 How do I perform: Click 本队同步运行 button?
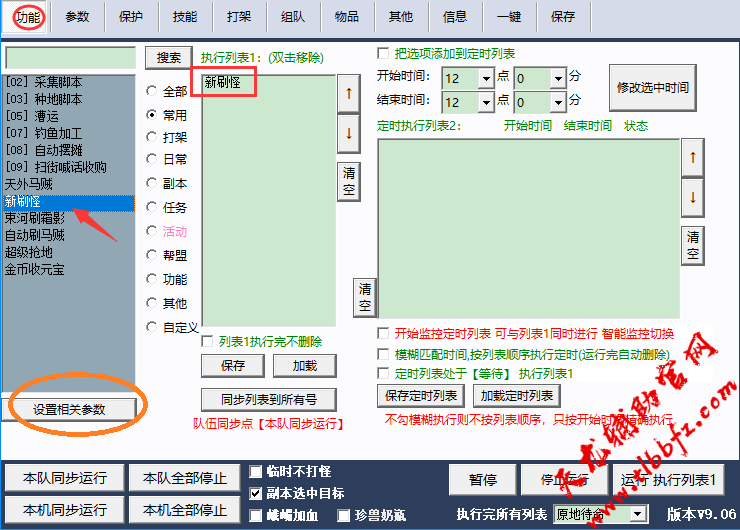coord(65,478)
